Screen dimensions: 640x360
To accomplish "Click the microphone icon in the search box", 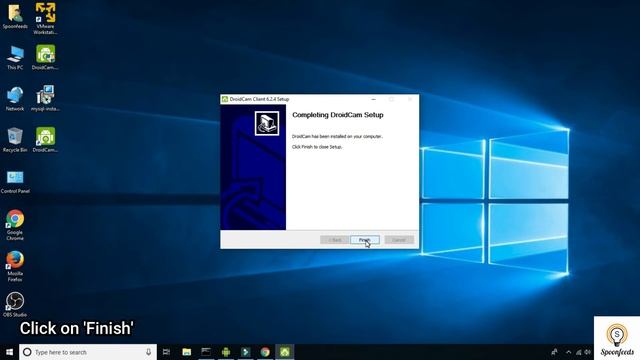I will pos(149,352).
